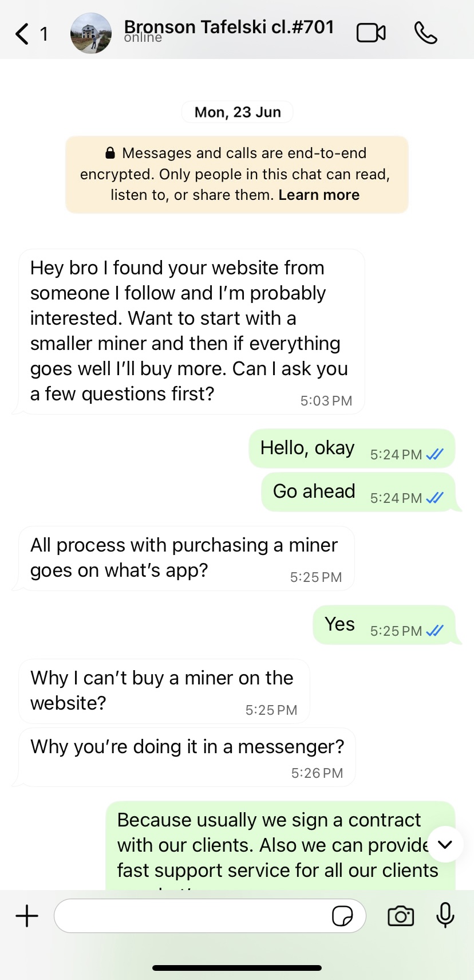The image size is (474, 980).
Task: Tap the microphone to record voice message
Action: coord(445,915)
